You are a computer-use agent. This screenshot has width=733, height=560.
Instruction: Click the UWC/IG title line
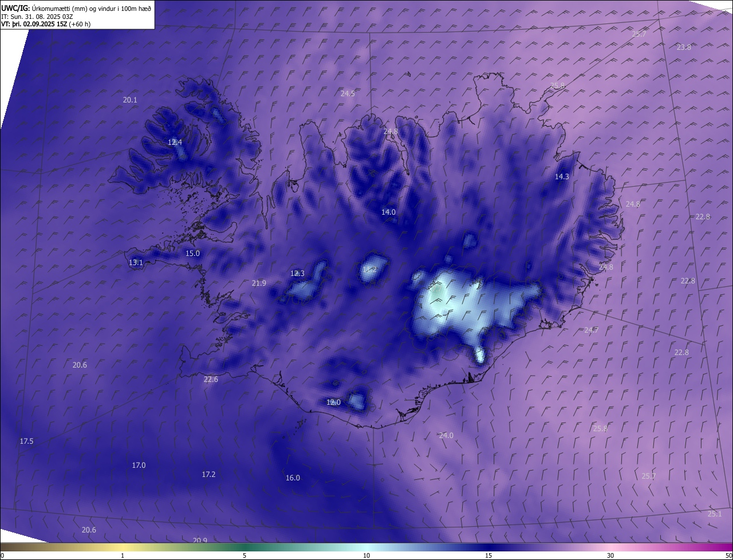tap(76, 8)
